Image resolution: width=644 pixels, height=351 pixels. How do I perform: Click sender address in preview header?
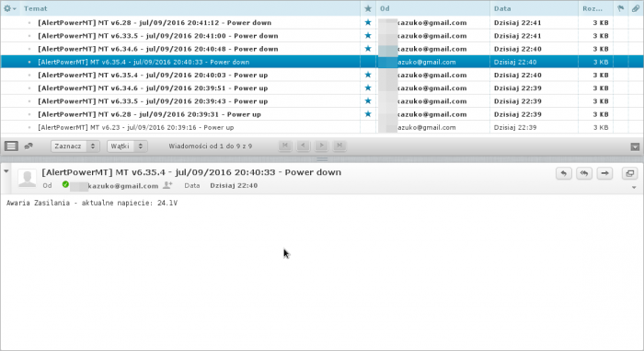(x=115, y=186)
